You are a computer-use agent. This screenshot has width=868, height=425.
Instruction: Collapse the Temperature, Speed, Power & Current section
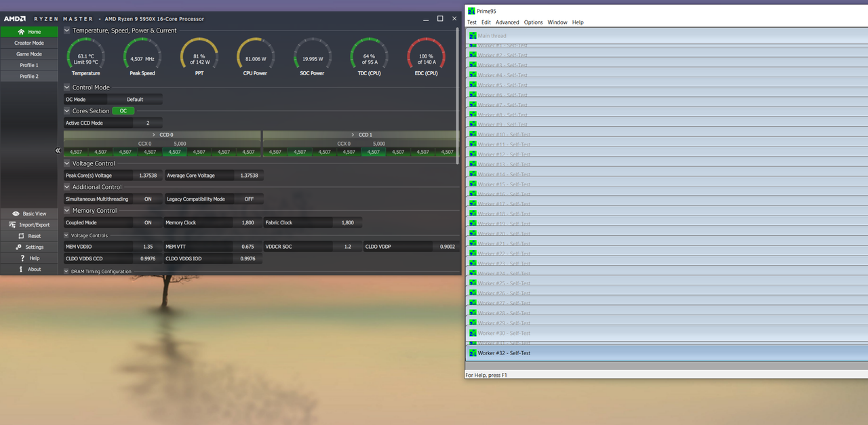click(66, 31)
